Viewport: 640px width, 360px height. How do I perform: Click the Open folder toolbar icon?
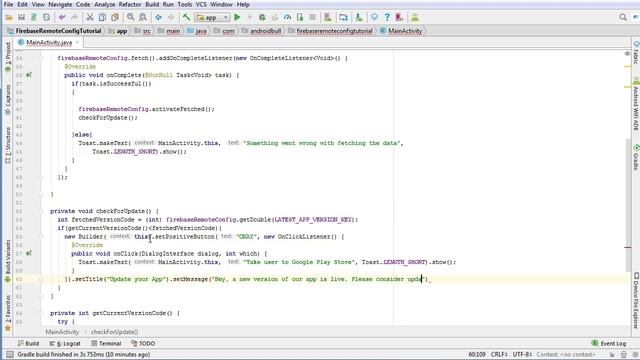pos(9,18)
